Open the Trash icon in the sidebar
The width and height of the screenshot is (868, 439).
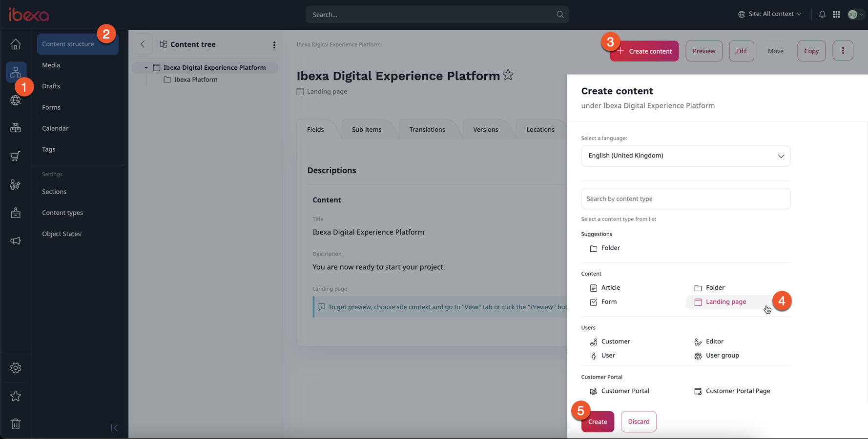16,424
